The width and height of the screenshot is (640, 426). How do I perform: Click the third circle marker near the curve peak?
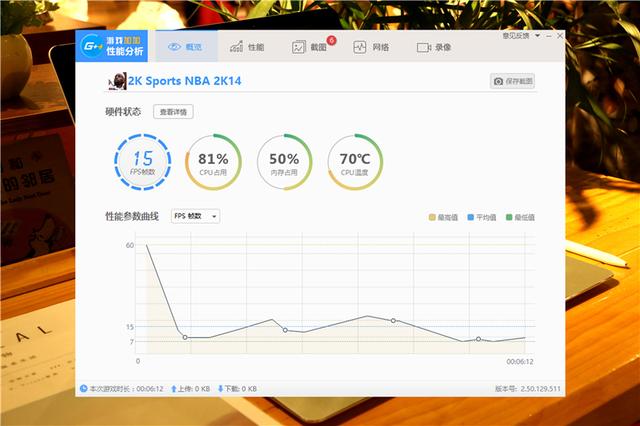pyautogui.click(x=393, y=321)
